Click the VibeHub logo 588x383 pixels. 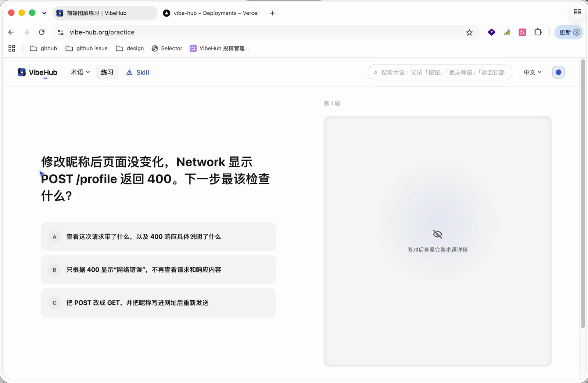click(37, 72)
